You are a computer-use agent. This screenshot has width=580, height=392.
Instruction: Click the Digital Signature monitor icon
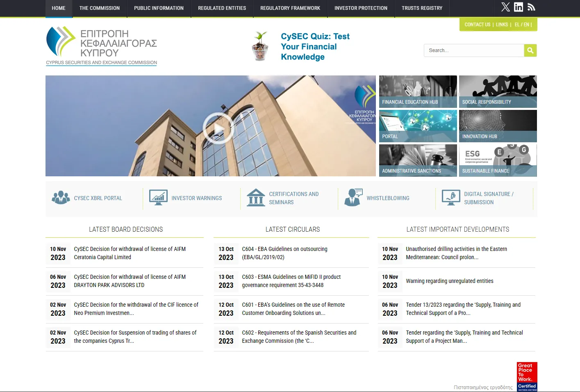pyautogui.click(x=451, y=198)
